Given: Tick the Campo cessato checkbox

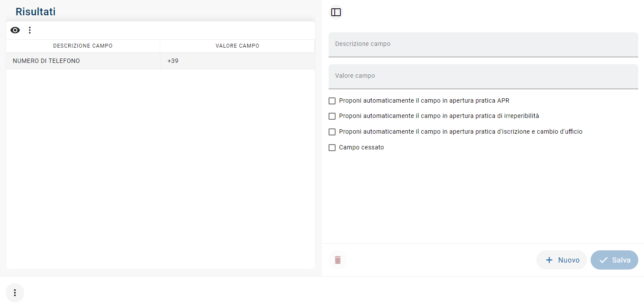Looking at the screenshot, I should 332,148.
